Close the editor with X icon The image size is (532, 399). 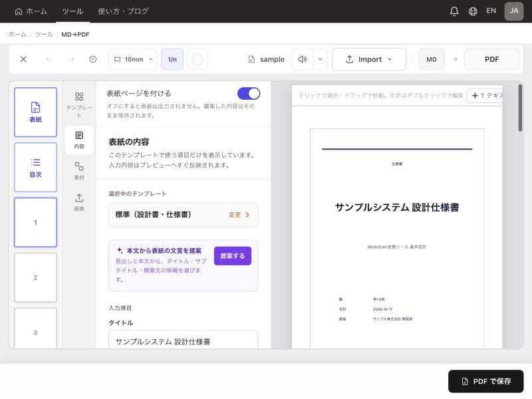click(x=23, y=59)
